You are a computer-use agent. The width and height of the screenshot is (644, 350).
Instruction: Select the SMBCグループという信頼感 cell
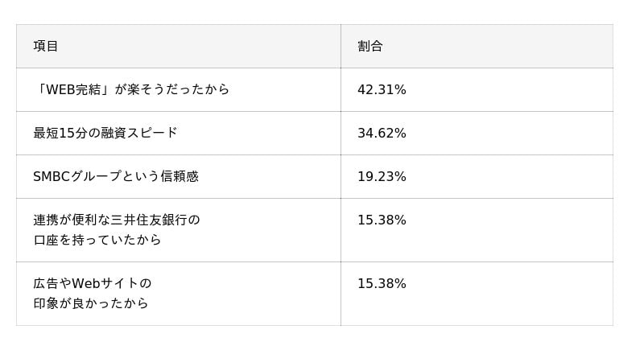[x=116, y=176]
